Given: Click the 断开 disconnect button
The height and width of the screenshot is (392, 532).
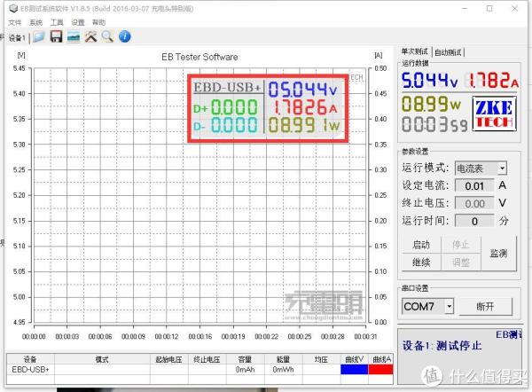Looking at the screenshot, I should click(486, 307).
